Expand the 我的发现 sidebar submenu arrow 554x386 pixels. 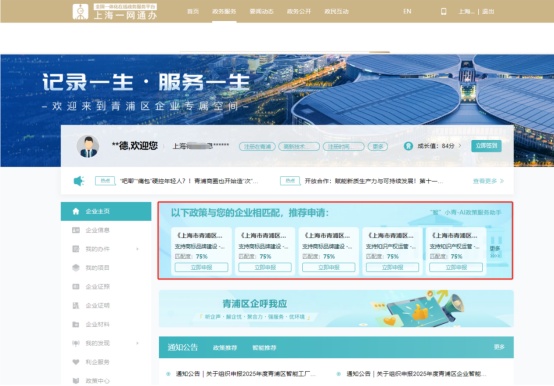137,343
